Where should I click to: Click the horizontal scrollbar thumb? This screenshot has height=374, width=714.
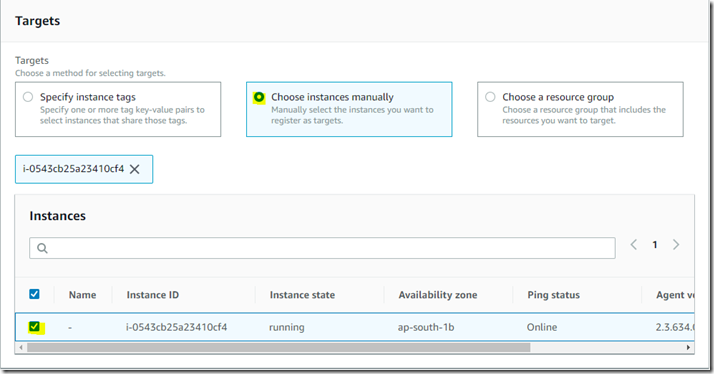279,348
